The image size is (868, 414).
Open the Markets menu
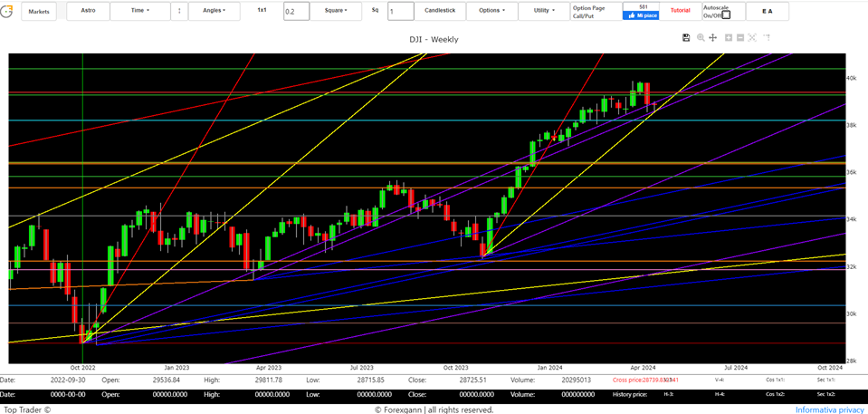pyautogui.click(x=39, y=12)
